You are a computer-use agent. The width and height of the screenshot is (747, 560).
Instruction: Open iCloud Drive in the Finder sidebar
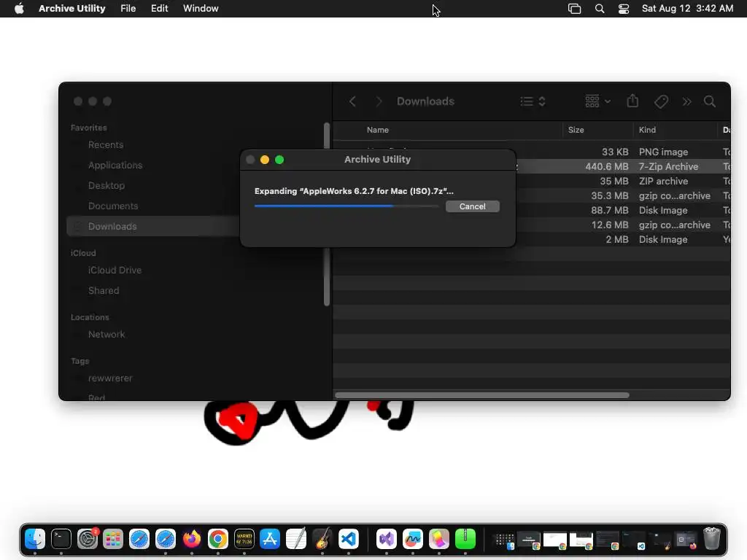coord(115,270)
